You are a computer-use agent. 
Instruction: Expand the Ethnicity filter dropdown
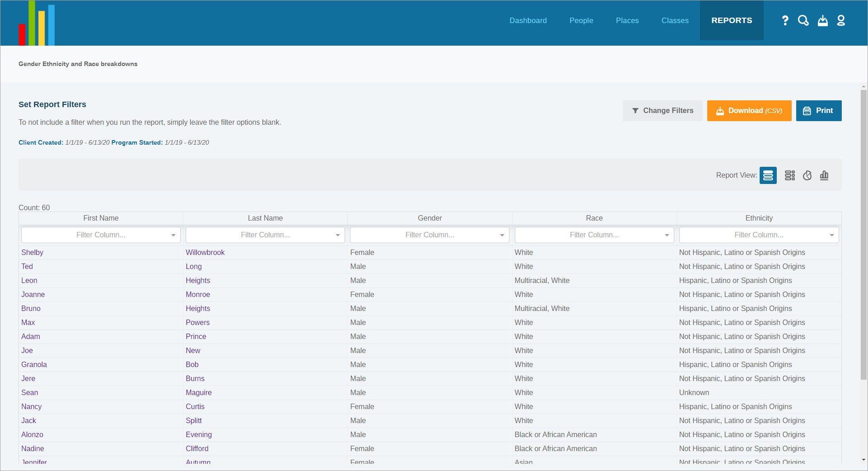832,235
